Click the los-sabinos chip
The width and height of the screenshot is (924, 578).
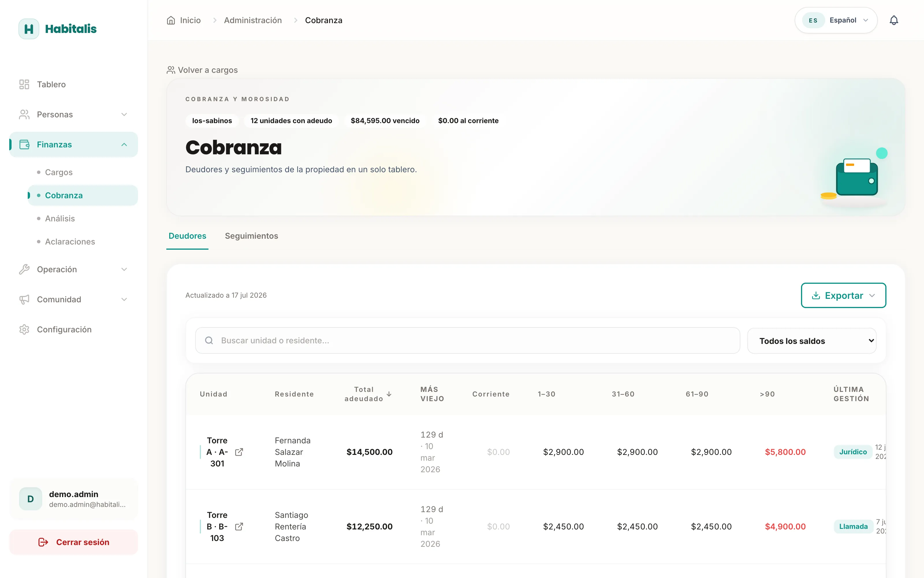212,121
